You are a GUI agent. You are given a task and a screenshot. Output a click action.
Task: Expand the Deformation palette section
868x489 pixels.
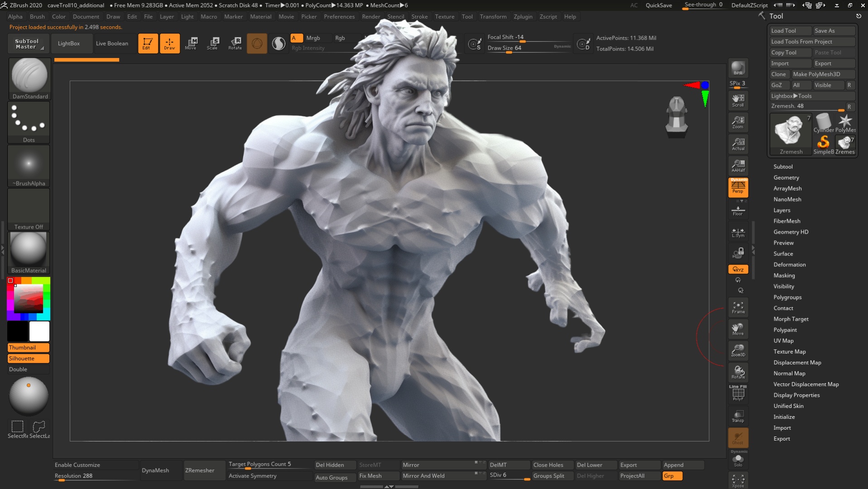tap(789, 264)
